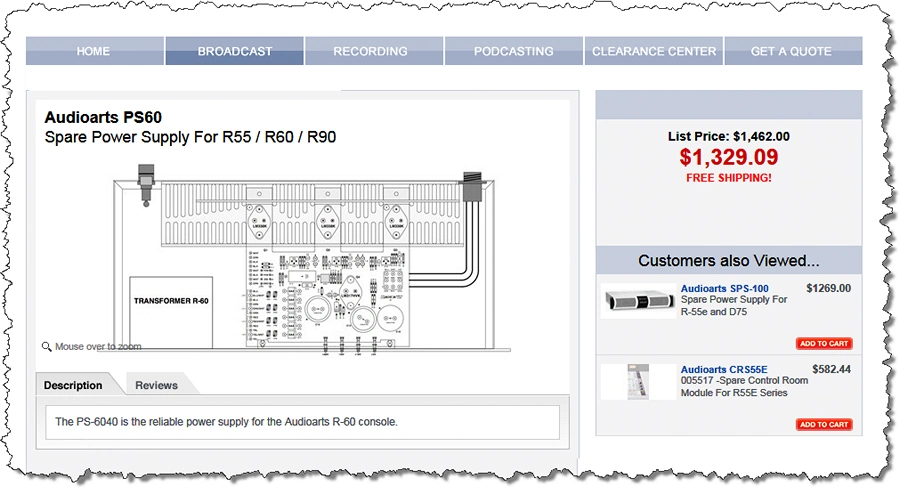Viewport: 900px width, 487px height.
Task: Click the $582.44 price of CRS55E
Action: [x=832, y=369]
